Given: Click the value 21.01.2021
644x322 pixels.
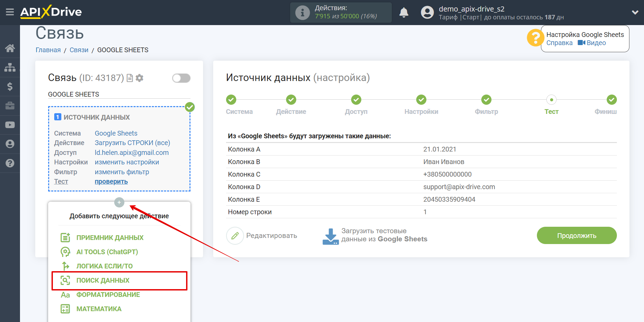Looking at the screenshot, I should (440, 149).
